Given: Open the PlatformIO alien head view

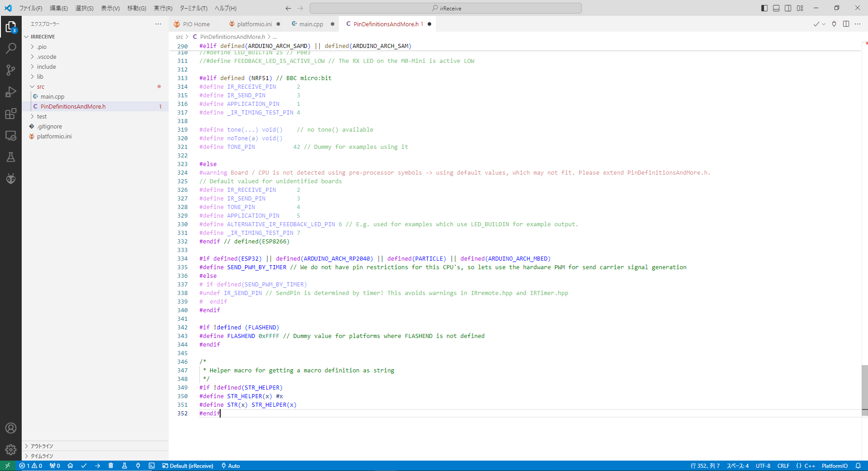Looking at the screenshot, I should click(11, 179).
